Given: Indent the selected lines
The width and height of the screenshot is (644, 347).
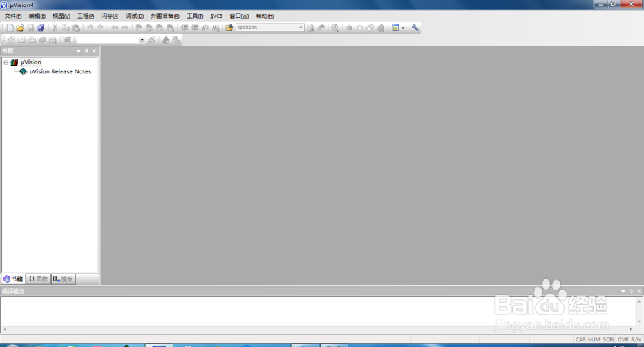Looking at the screenshot, I should point(184,28).
